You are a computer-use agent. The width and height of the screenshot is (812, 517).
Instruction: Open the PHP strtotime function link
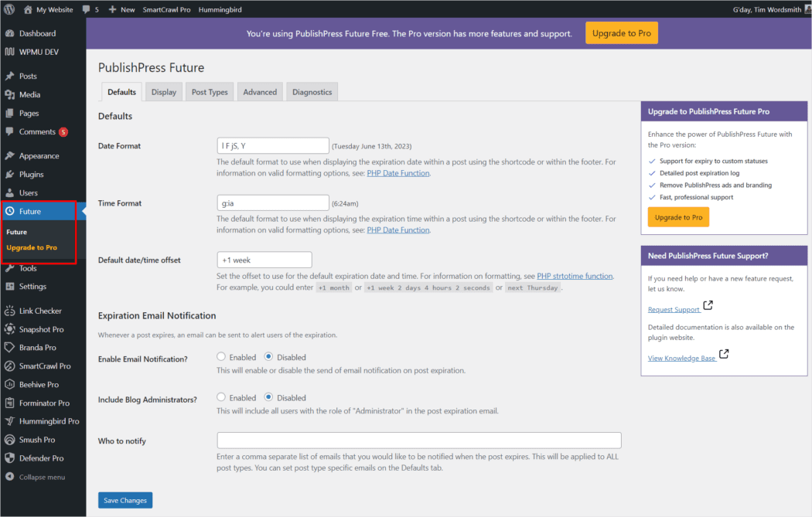(575, 276)
